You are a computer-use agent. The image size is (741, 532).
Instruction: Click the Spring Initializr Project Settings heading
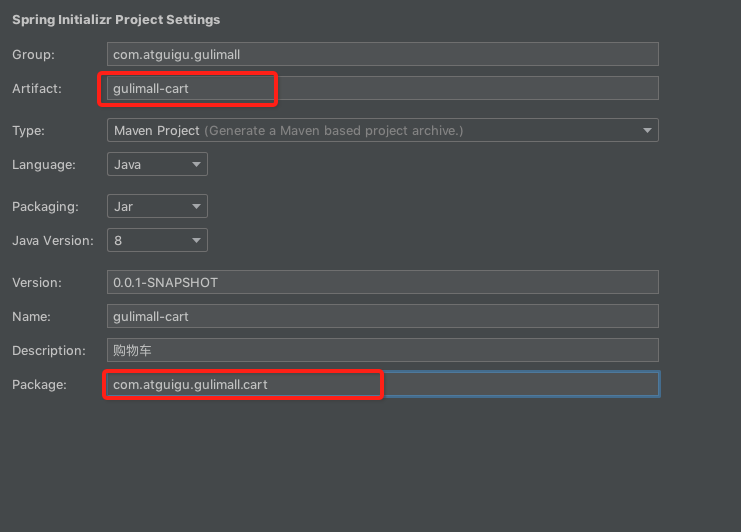(116, 19)
